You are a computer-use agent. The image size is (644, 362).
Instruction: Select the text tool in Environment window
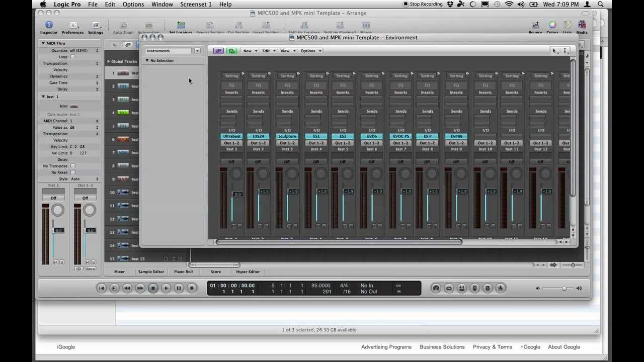[x=566, y=51]
